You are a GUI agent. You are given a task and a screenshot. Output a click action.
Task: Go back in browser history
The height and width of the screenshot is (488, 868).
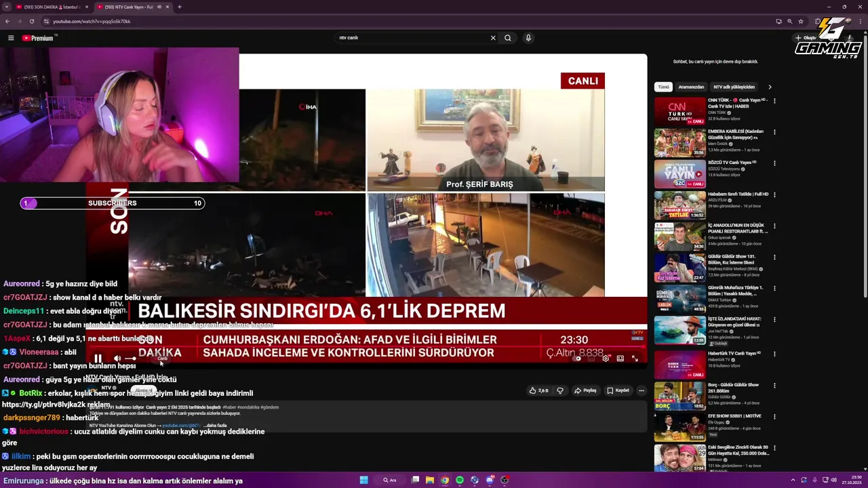[x=7, y=21]
